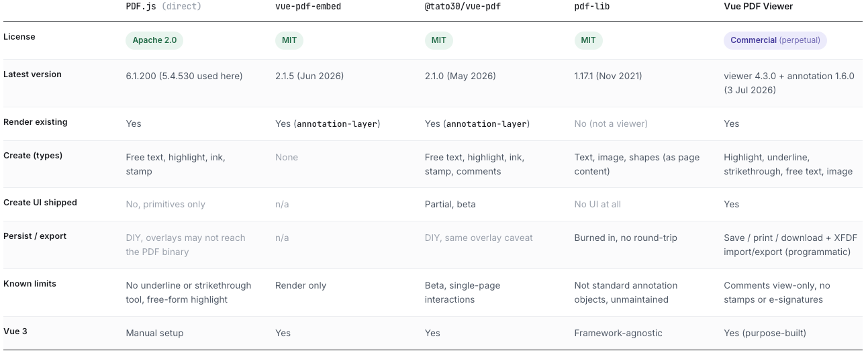This screenshot has height=357, width=868.
Task: Click the MIT badge under @tato30/vue-pdf
Action: pos(439,40)
